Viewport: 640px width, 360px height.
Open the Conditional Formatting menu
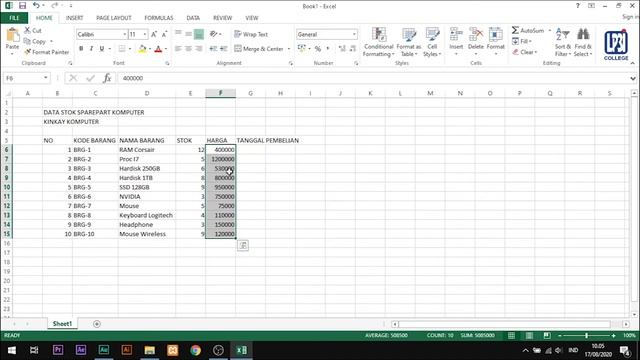coord(378,42)
